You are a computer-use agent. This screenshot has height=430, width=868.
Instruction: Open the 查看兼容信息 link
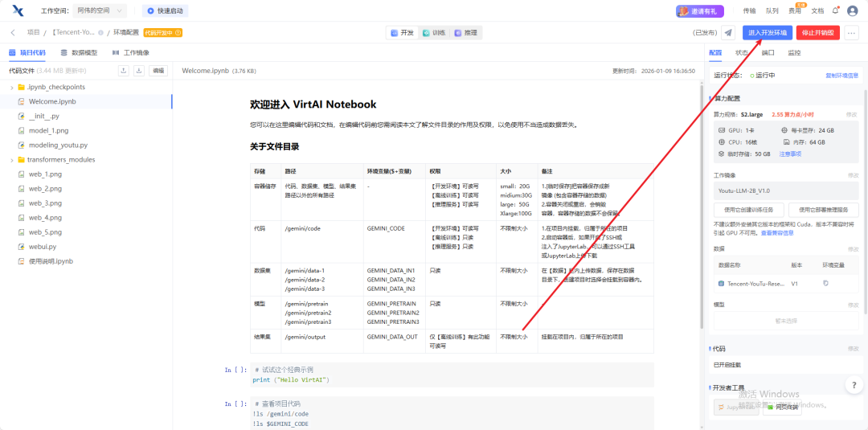tap(777, 233)
